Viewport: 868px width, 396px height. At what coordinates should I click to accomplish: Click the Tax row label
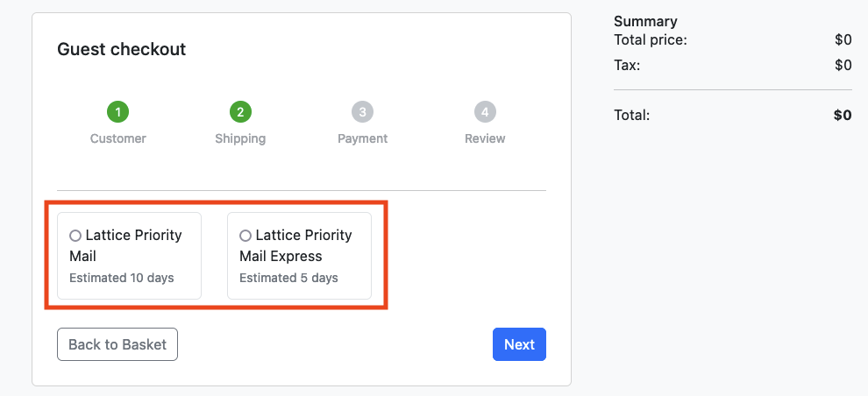(627, 65)
